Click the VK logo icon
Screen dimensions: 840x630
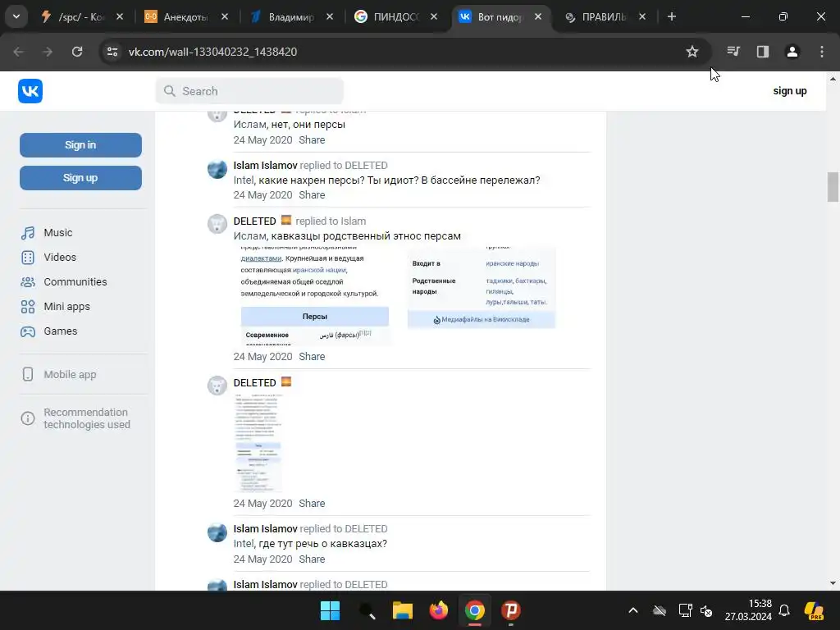pos(30,91)
